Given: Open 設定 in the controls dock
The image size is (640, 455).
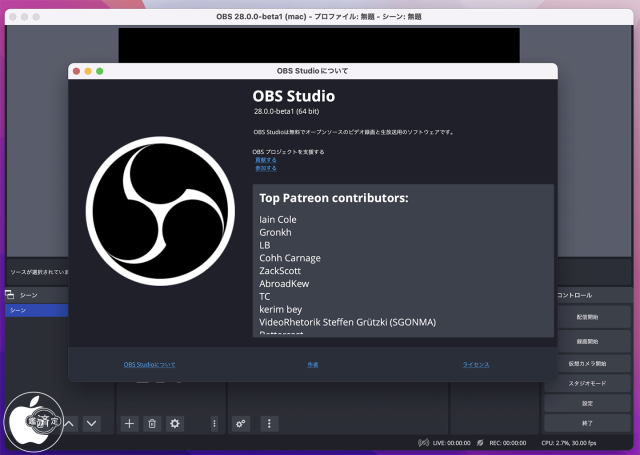Looking at the screenshot, I should (x=587, y=404).
